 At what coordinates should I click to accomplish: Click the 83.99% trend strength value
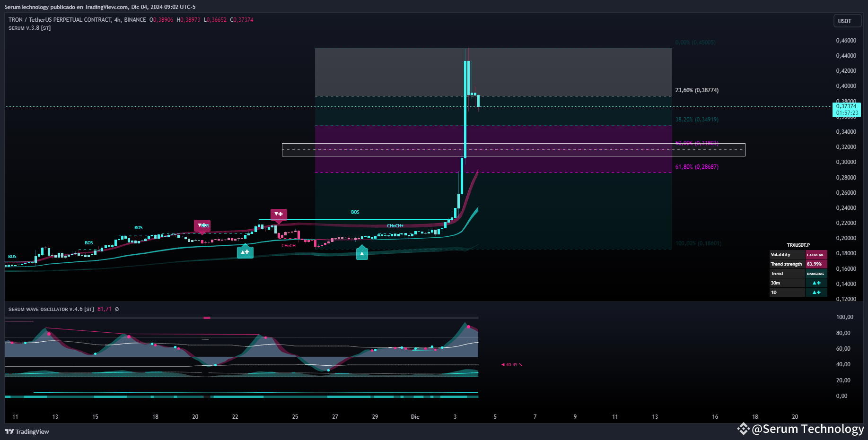816,264
